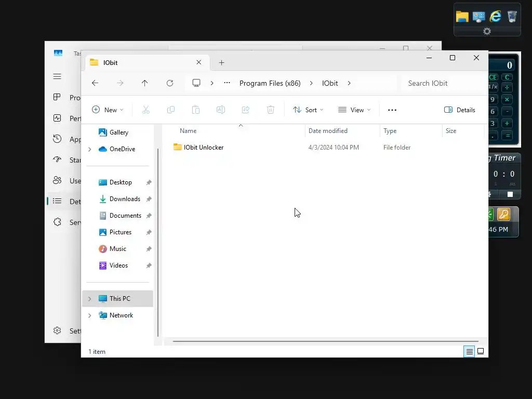This screenshot has height=399, width=532.
Task: Open Task Manager Settings gear
Action: [x=57, y=330]
